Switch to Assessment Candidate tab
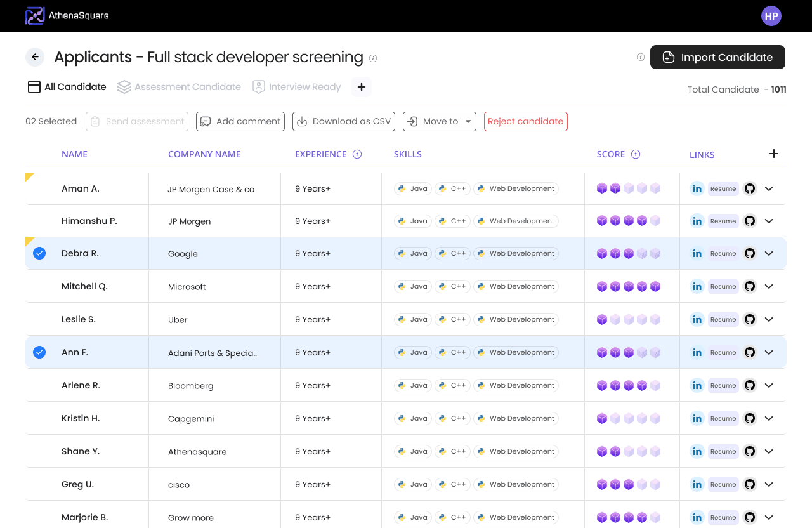 (180, 87)
